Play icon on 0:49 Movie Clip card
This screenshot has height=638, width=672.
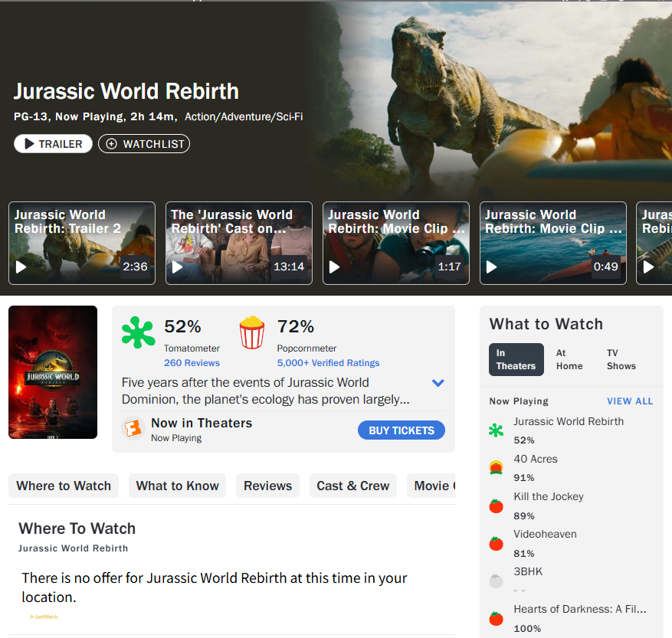point(491,267)
